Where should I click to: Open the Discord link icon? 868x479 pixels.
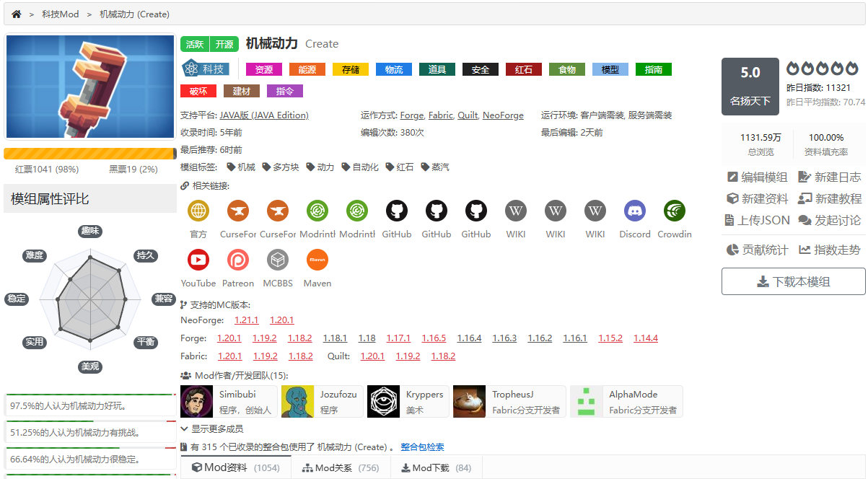coord(635,211)
